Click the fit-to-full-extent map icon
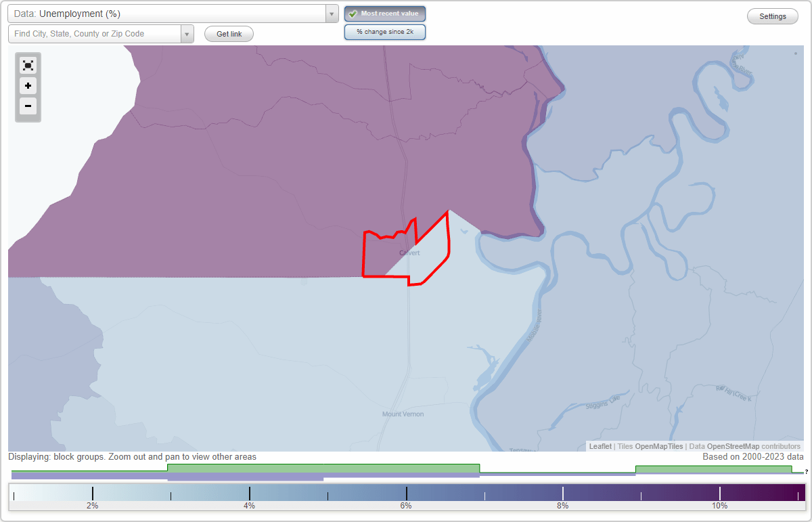Viewport: 812px width, 522px height. coord(28,66)
